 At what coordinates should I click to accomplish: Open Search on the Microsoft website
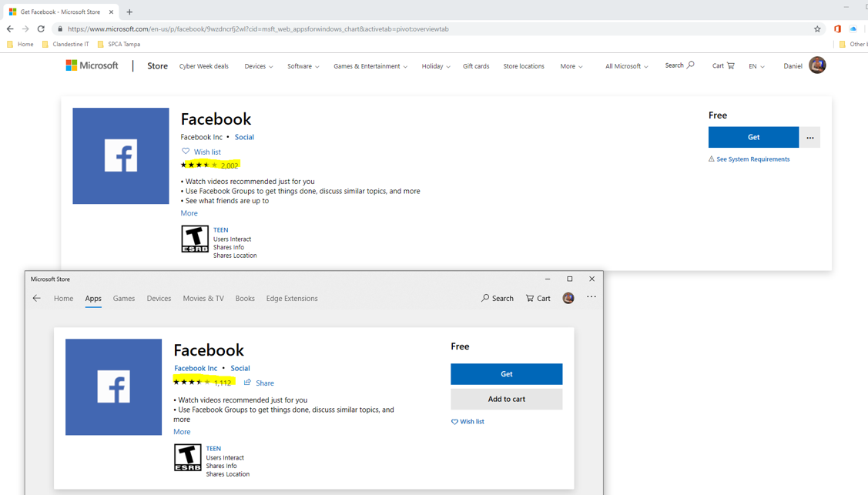[679, 65]
